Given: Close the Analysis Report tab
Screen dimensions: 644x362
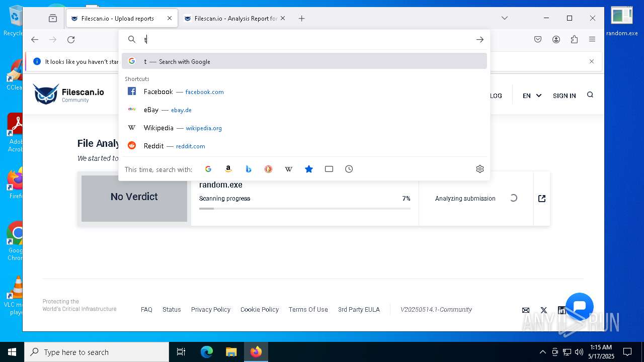Looking at the screenshot, I should tap(283, 18).
